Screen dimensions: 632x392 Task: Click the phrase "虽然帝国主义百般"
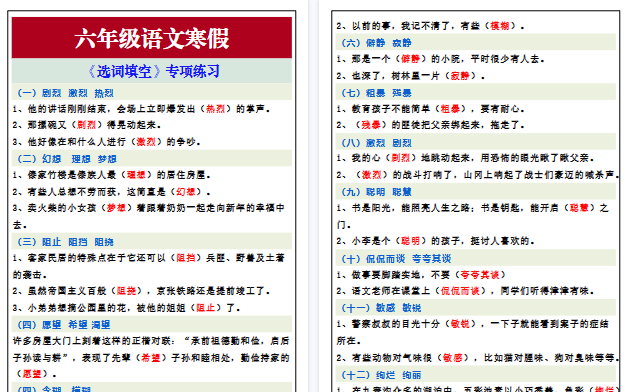[67, 291]
